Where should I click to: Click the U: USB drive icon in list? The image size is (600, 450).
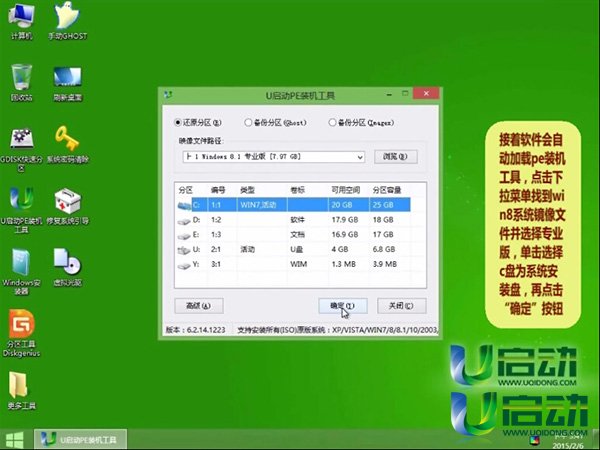[184, 250]
